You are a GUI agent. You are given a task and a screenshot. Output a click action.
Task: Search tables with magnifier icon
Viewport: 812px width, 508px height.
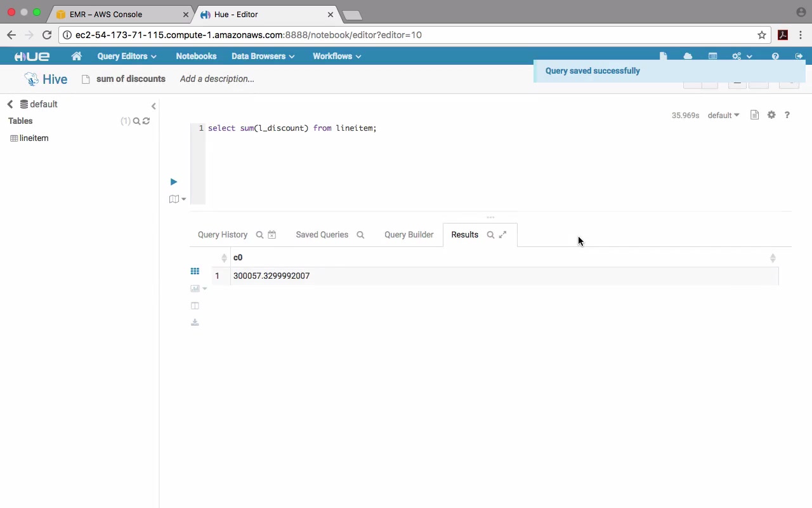click(x=136, y=121)
